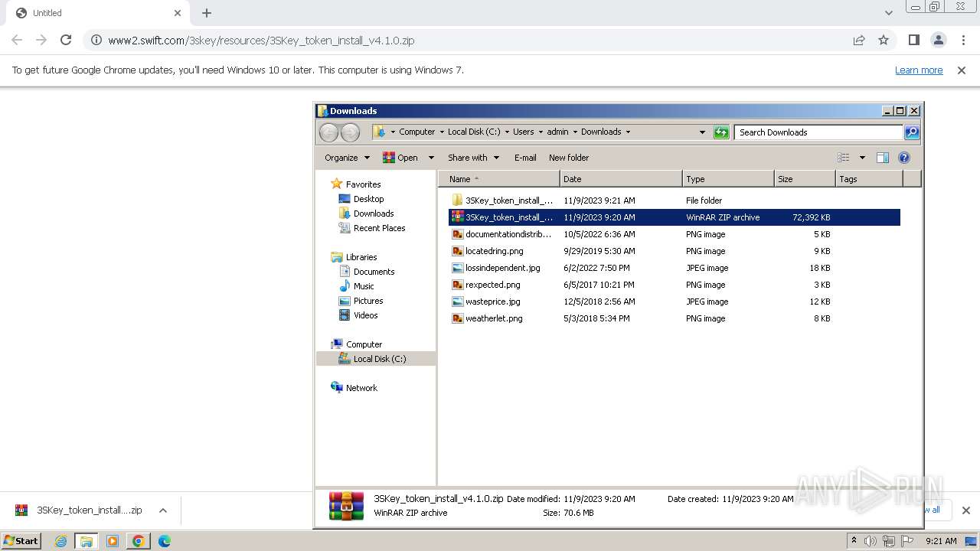Expand the Open button dropdown arrow
Image resolution: width=980 pixels, height=551 pixels.
[x=431, y=158]
